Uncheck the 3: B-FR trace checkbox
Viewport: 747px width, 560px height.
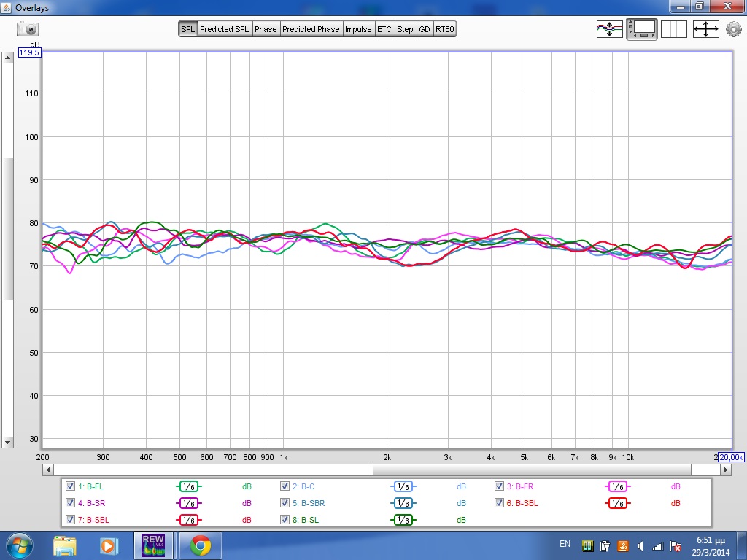click(x=499, y=486)
